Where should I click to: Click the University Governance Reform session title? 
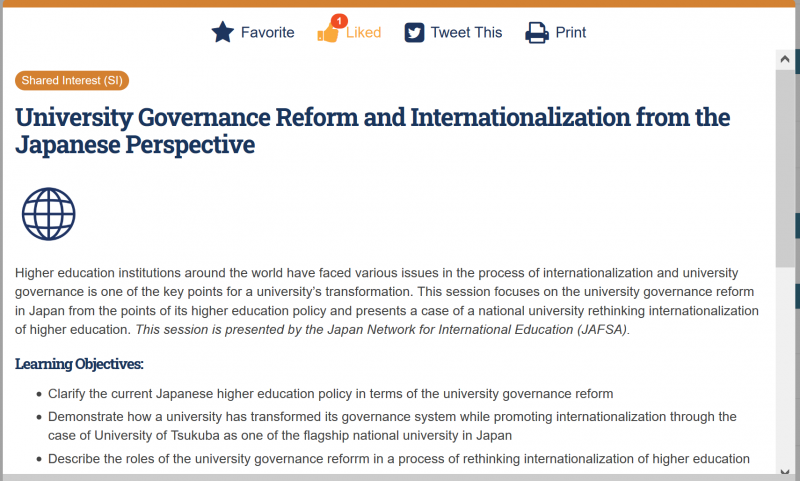pos(372,131)
